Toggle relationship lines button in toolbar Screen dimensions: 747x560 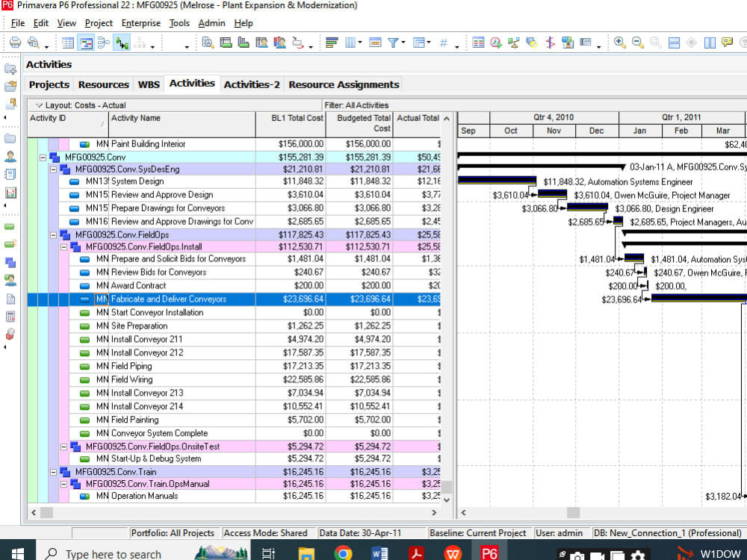(122, 43)
